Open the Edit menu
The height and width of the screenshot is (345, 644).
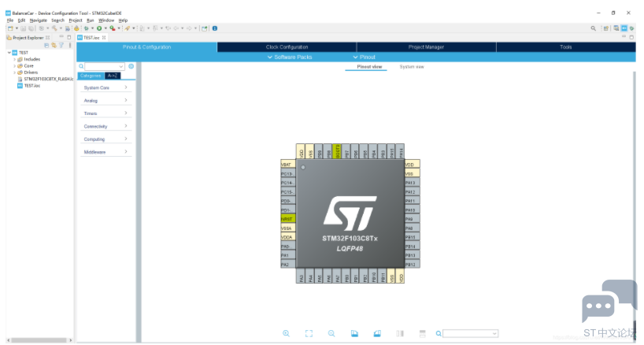click(x=22, y=20)
